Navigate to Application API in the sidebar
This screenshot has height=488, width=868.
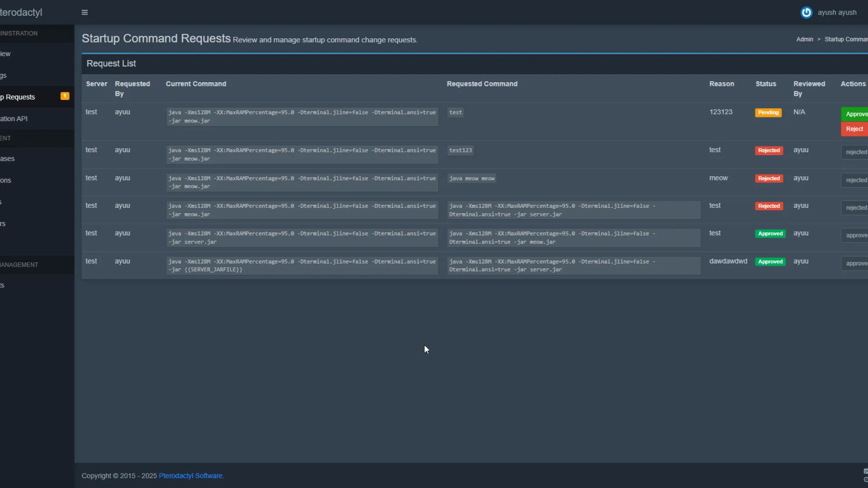point(14,118)
